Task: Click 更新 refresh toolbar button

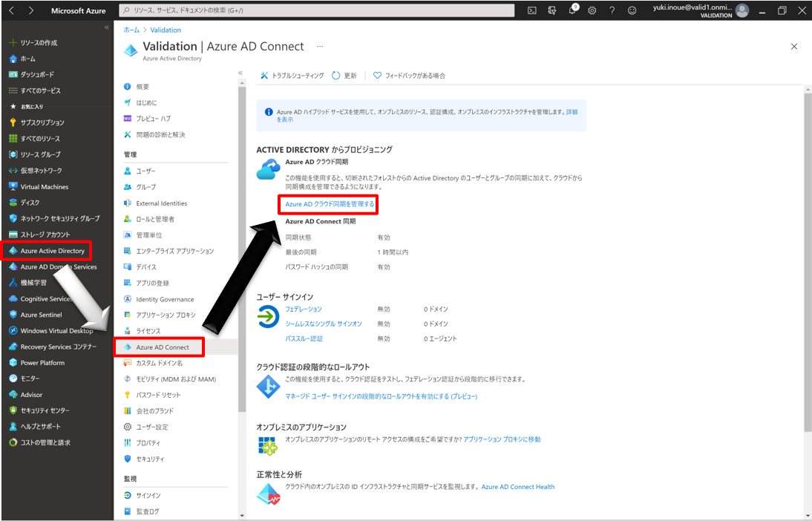Action: coord(344,76)
